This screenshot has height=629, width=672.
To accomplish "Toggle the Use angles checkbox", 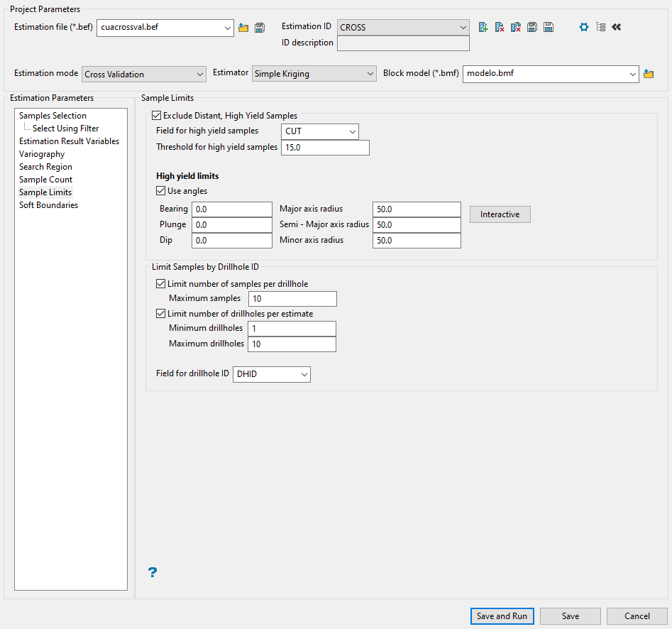I will (x=160, y=191).
